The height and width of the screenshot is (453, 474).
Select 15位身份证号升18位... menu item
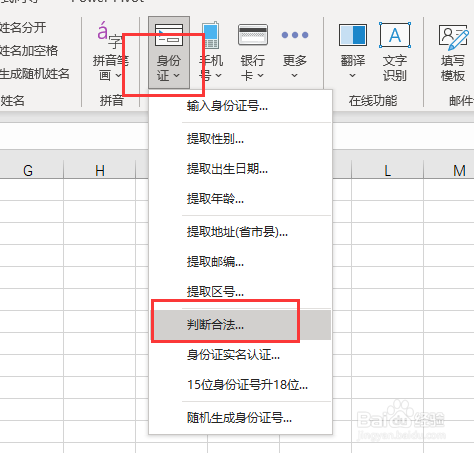coord(240,385)
